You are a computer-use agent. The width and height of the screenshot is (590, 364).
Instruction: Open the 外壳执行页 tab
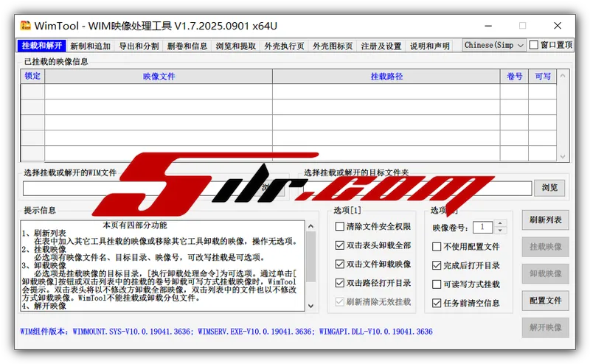coord(284,46)
